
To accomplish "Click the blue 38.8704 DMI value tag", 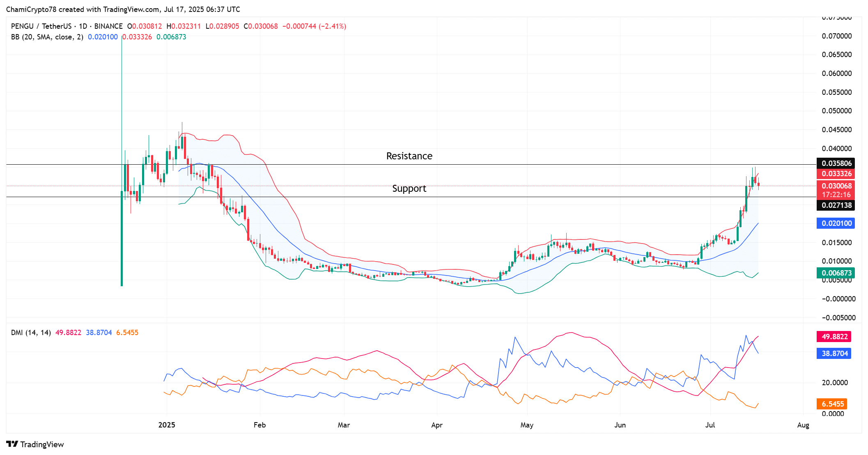I will (x=834, y=354).
